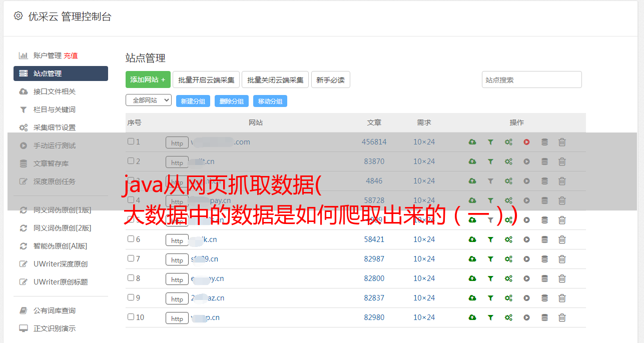Click the trash icon in row 2

click(x=562, y=161)
